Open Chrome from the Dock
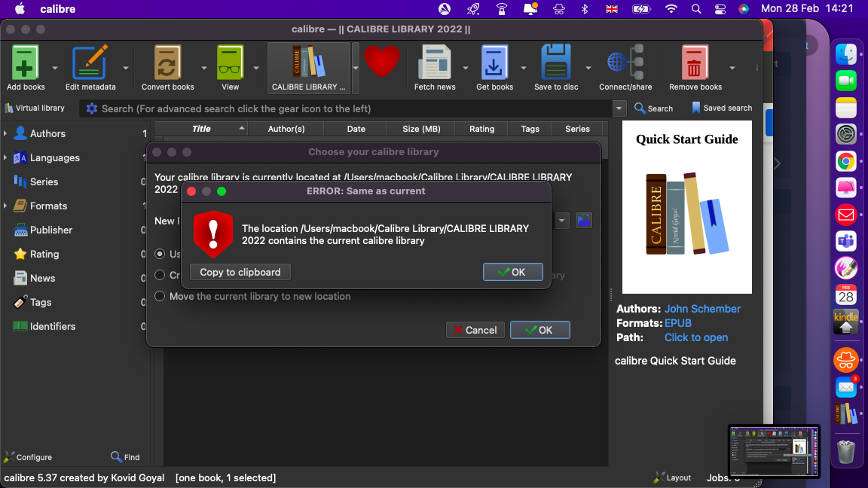Screen dimensions: 868x488 click(846, 162)
